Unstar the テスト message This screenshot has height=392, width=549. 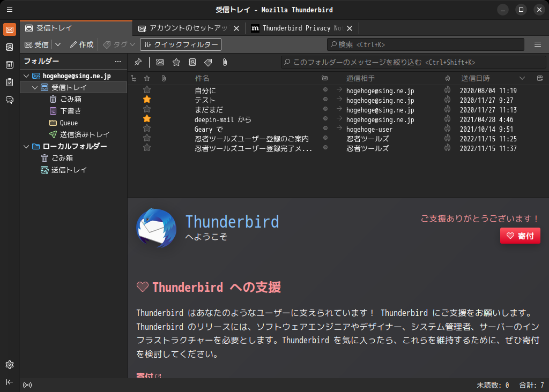(x=147, y=100)
